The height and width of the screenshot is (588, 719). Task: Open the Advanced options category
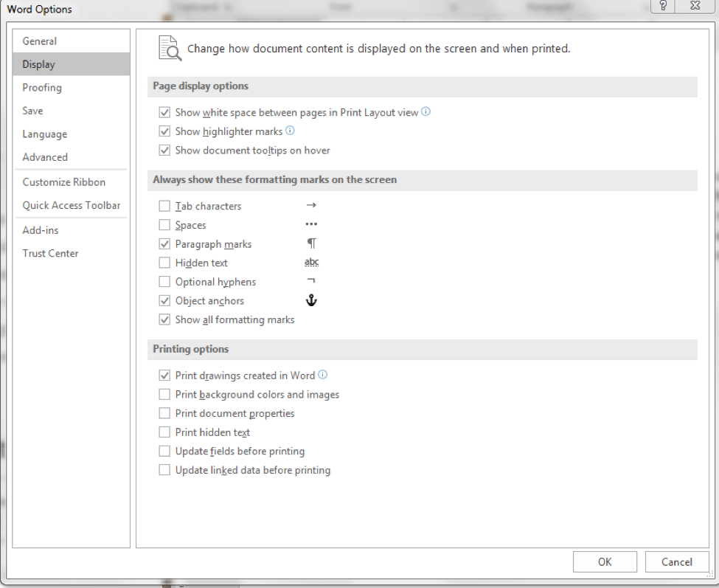tap(45, 156)
